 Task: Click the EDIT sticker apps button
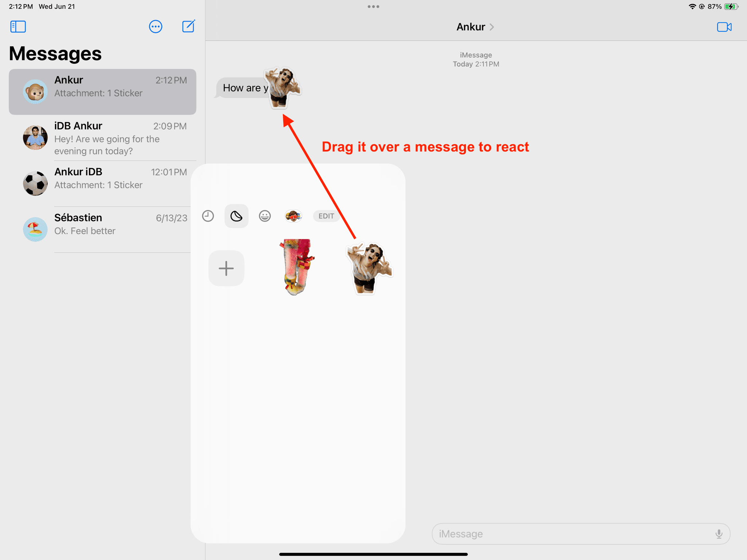pyautogui.click(x=326, y=216)
